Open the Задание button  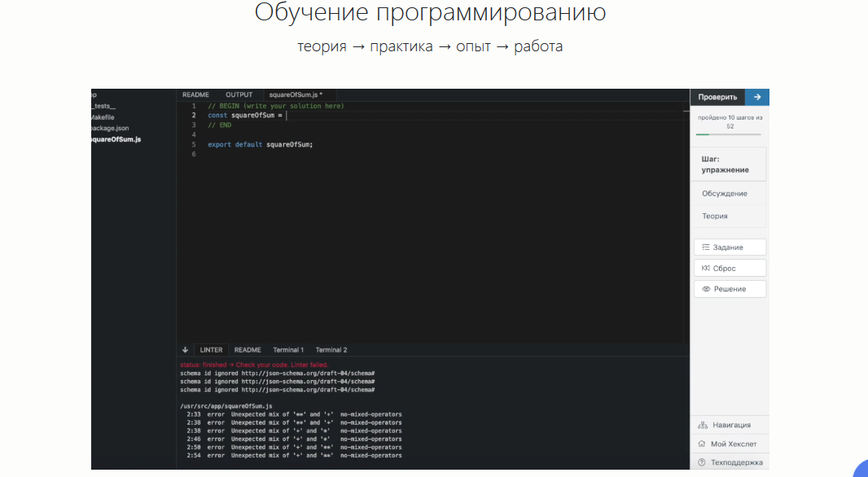click(730, 247)
